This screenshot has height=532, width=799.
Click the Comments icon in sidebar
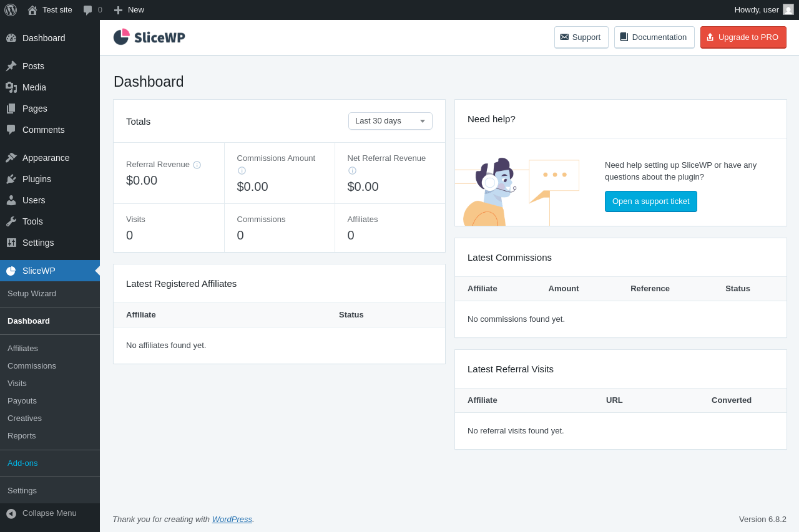point(11,130)
